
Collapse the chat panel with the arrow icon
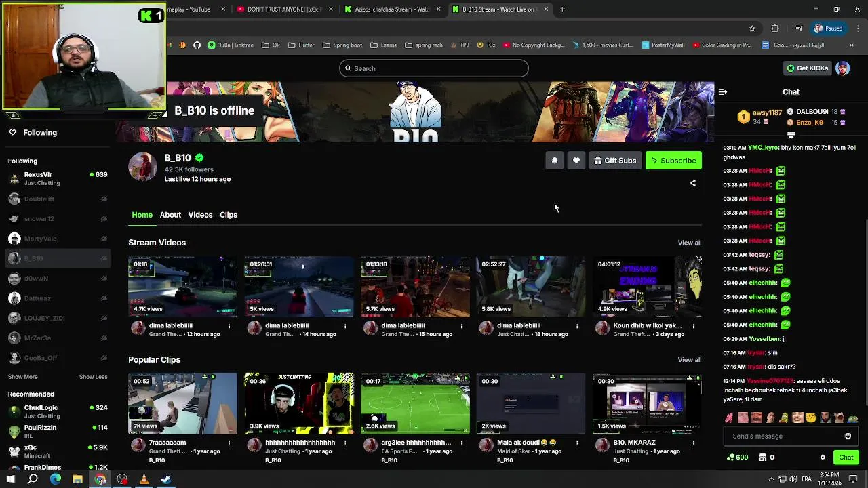[x=723, y=91]
